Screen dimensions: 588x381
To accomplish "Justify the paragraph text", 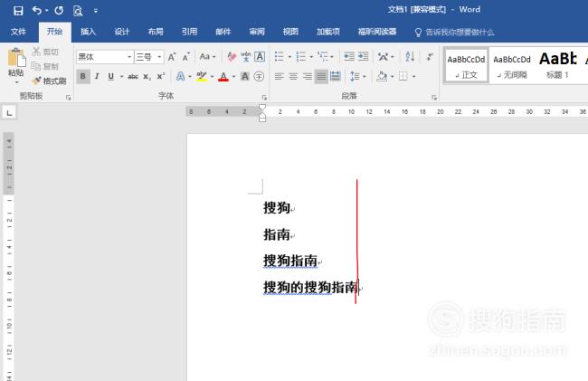I will coord(321,77).
